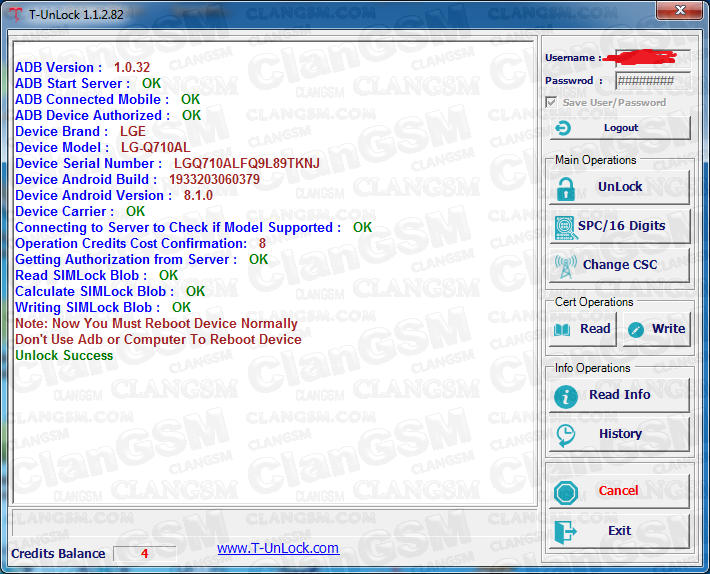Screen dimensions: 710x574
Task: Click the pencil icon on Cert Write
Action: point(636,330)
